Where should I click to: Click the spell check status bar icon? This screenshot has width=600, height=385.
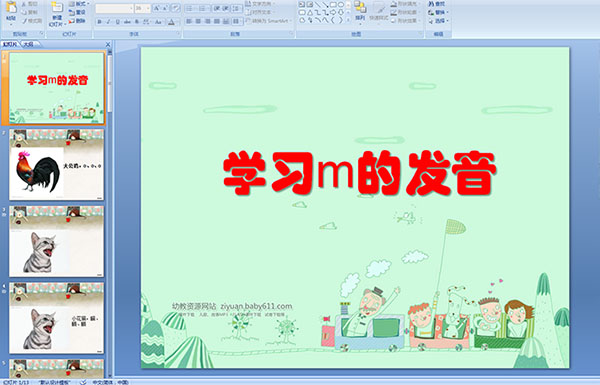click(x=83, y=382)
